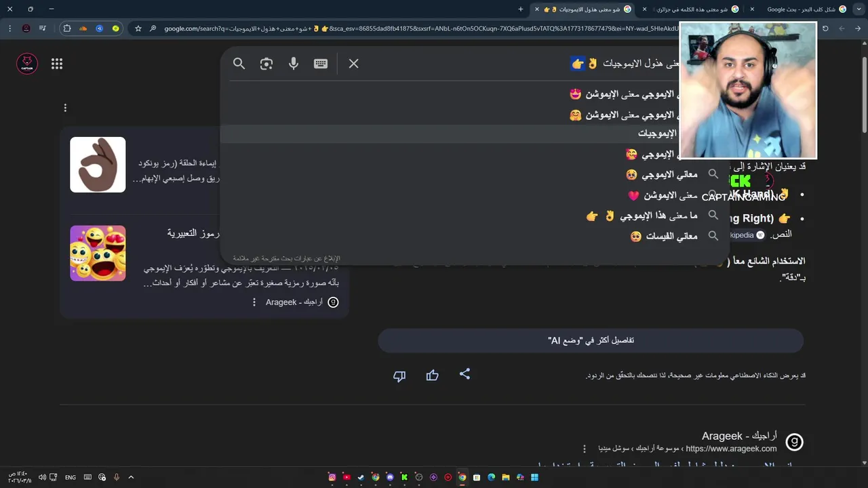
Task: Bookmark this page with the star icon
Action: (138, 28)
